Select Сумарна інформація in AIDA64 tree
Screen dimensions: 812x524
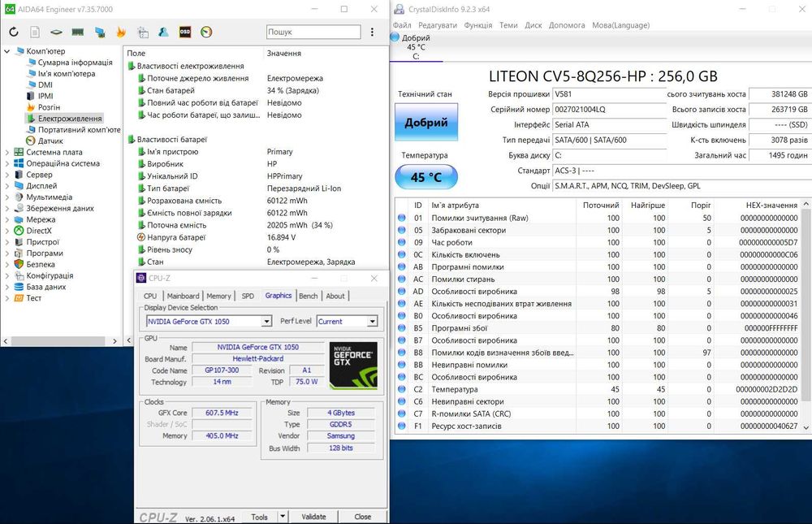(x=75, y=63)
